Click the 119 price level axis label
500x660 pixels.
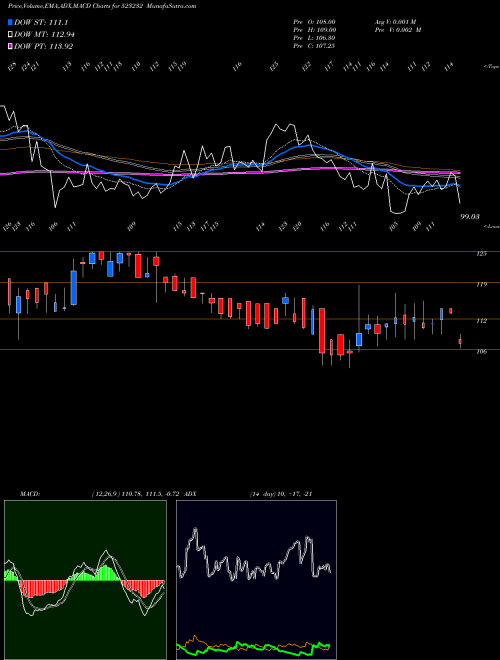coord(482,285)
